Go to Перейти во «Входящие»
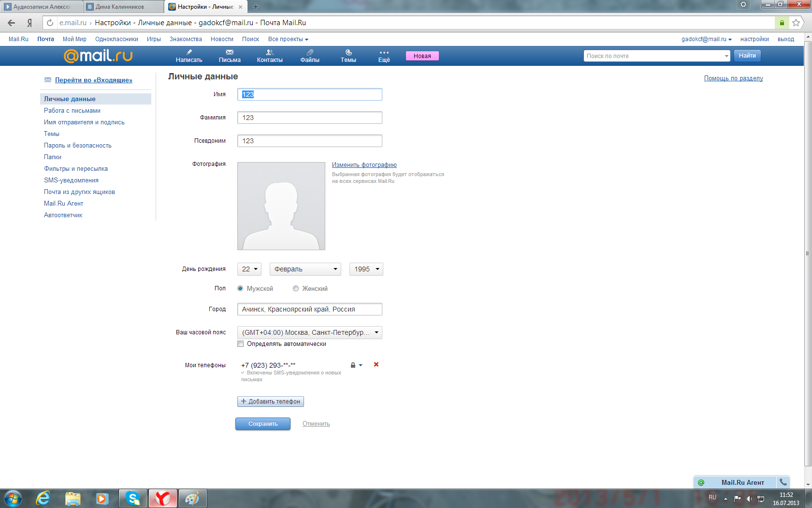The height and width of the screenshot is (508, 812). click(93, 80)
